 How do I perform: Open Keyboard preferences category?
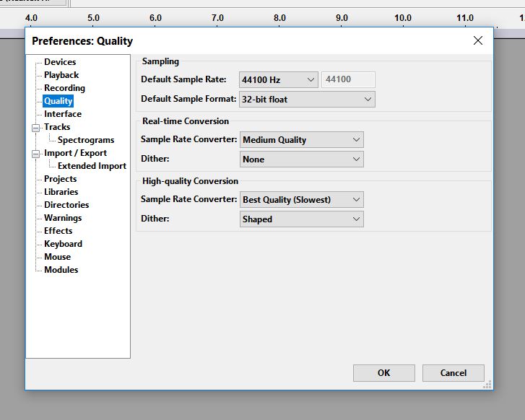[x=63, y=245]
